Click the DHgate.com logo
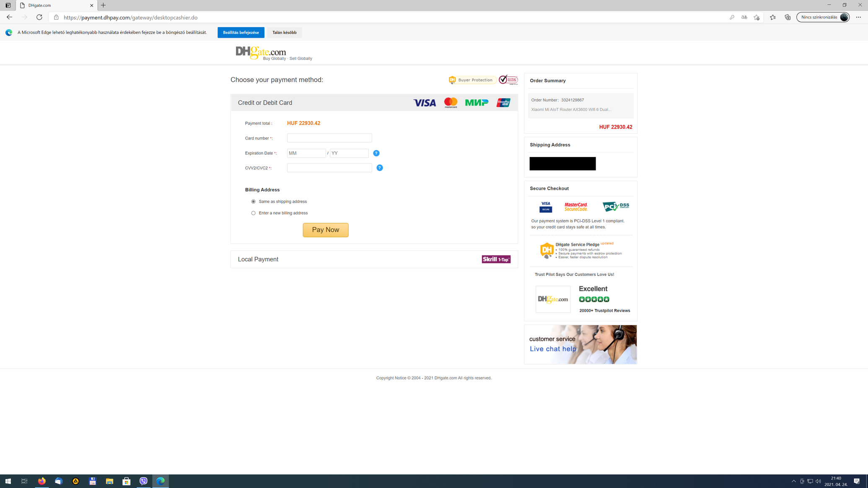 (261, 52)
